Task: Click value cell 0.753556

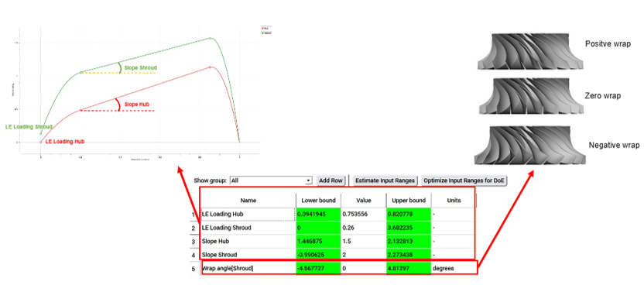Action: pyautogui.click(x=364, y=215)
